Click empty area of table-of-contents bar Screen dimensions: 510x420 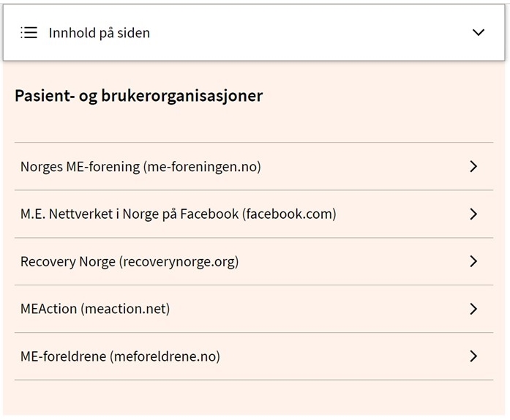coord(307,33)
